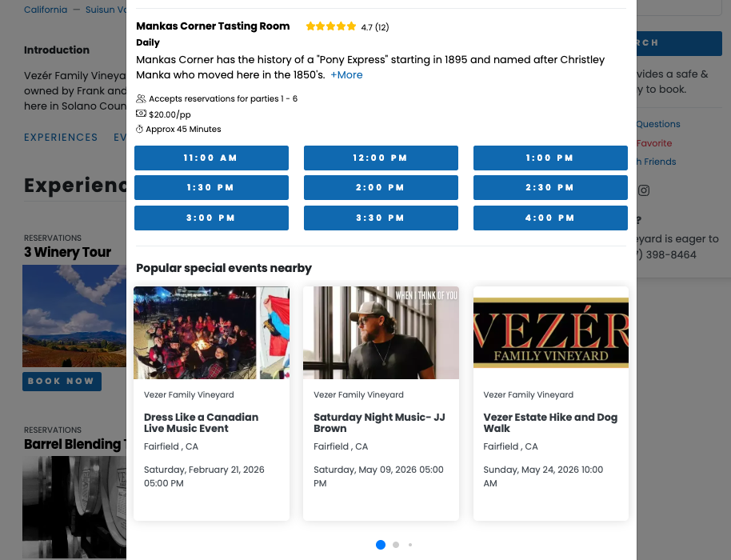Screen dimensions: 731x560
Task: Click the party size people icon
Action: coord(141,98)
